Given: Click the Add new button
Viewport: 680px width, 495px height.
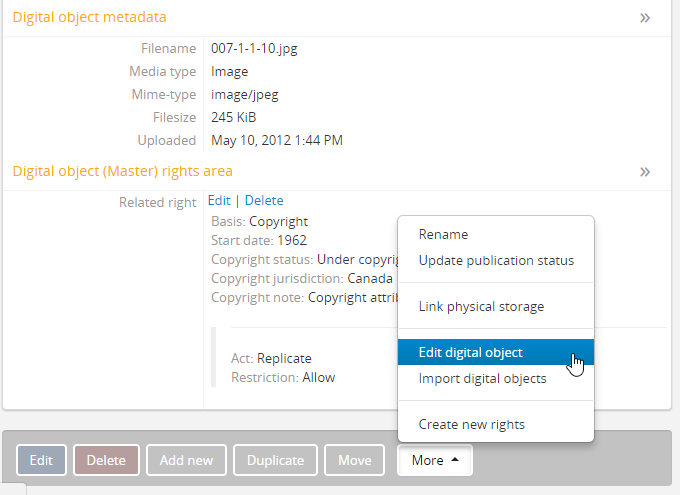Looking at the screenshot, I should (x=186, y=460).
